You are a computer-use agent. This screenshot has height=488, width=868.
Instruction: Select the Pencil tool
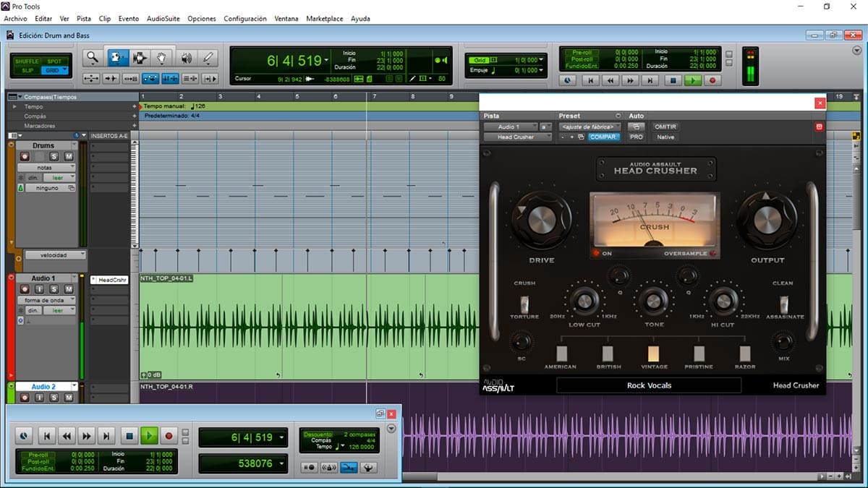pos(208,58)
